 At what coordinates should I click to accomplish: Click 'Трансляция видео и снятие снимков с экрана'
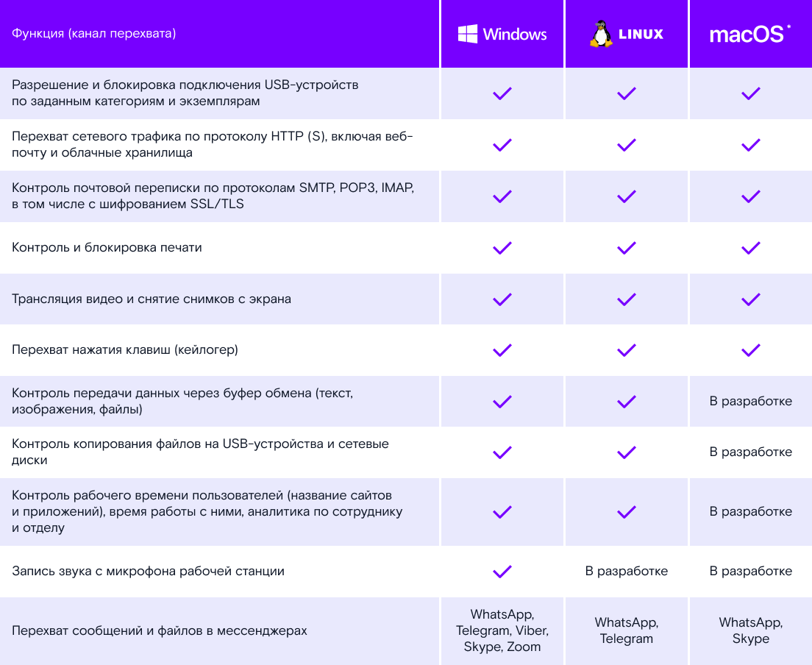click(x=152, y=299)
